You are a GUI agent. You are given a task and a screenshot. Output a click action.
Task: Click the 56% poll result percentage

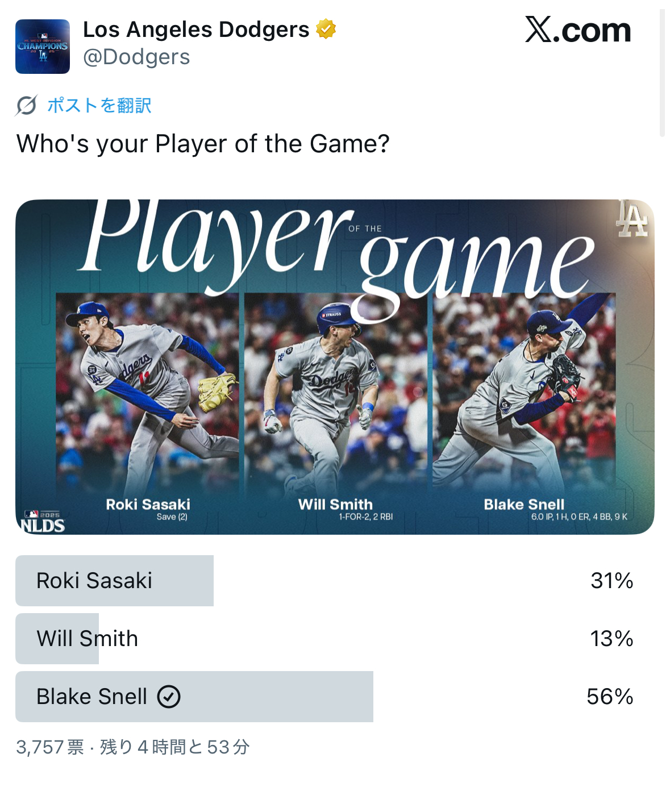pyautogui.click(x=609, y=697)
